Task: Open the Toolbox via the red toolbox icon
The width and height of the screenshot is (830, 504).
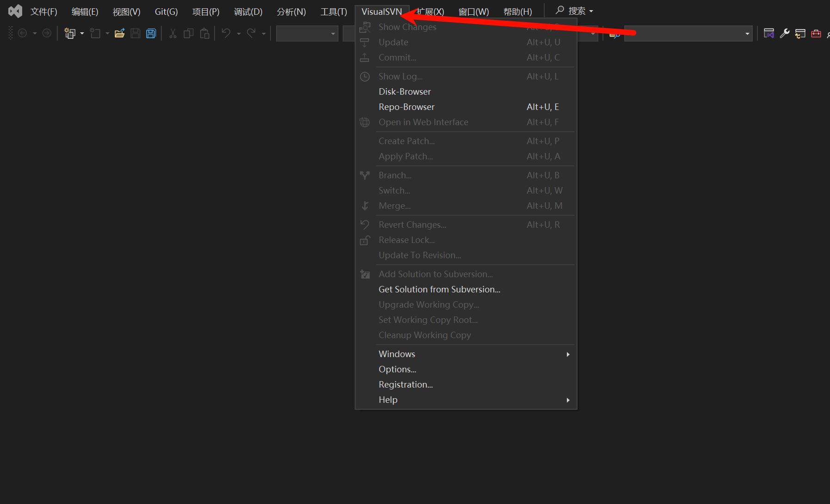Action: (x=816, y=33)
